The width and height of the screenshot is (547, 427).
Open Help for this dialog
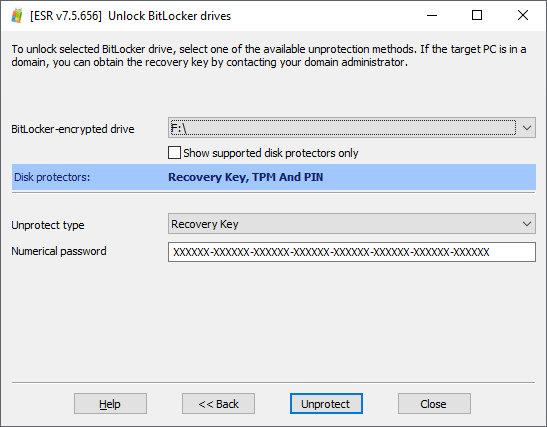110,404
